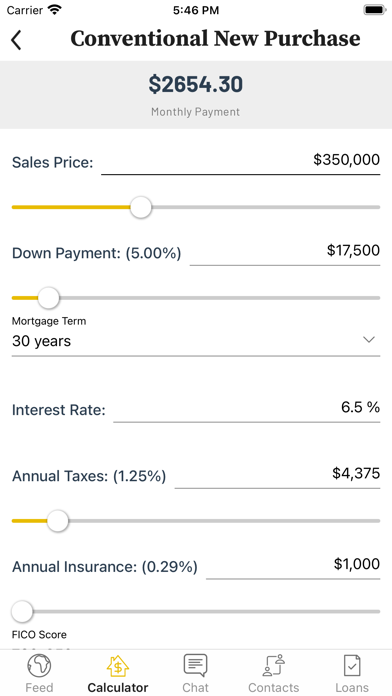Tap the battery status icon

point(375,10)
